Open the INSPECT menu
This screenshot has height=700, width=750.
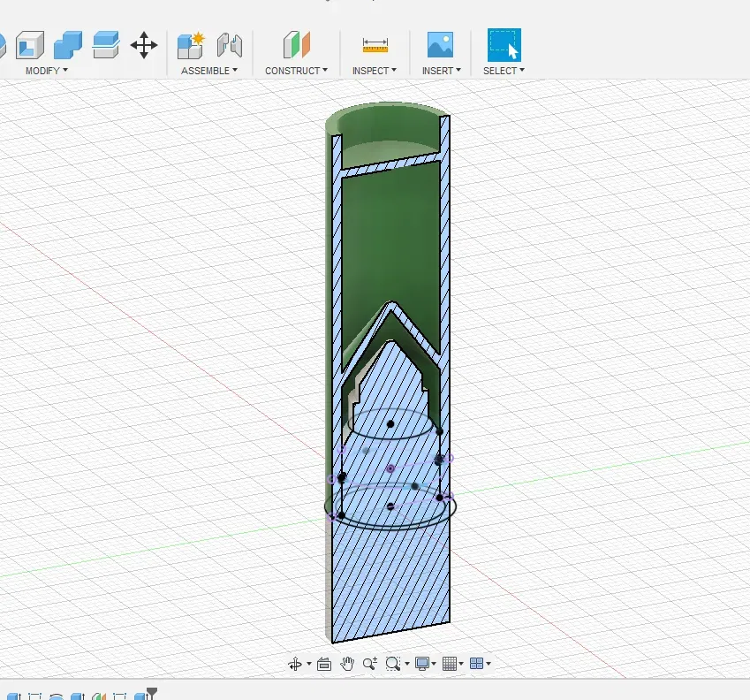click(x=374, y=71)
